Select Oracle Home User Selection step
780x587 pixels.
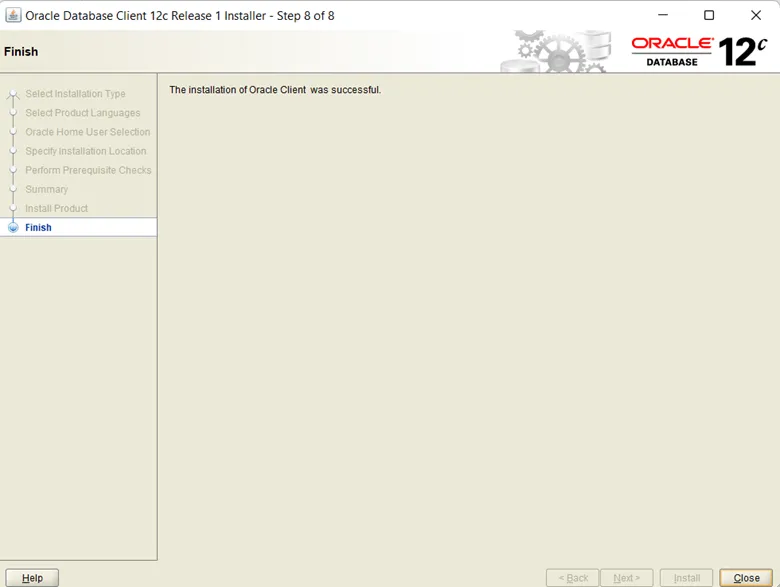(x=88, y=132)
